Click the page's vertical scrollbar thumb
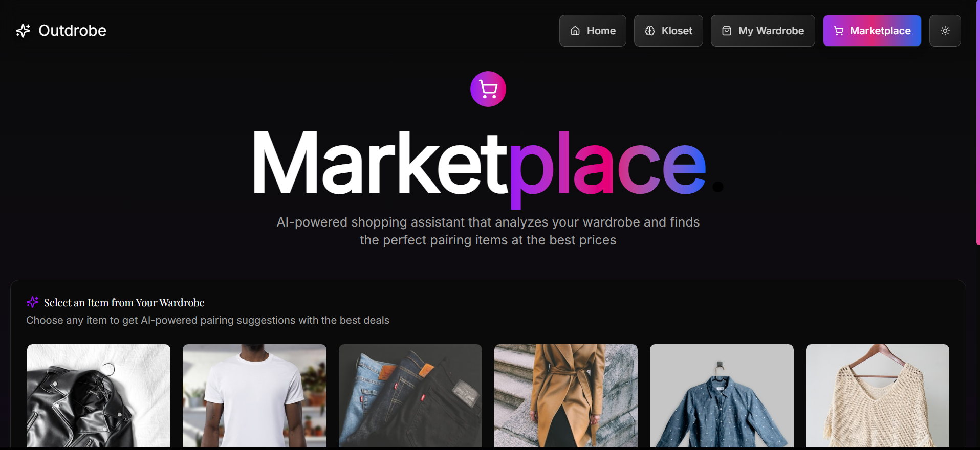The height and width of the screenshot is (450, 980). click(x=978, y=123)
